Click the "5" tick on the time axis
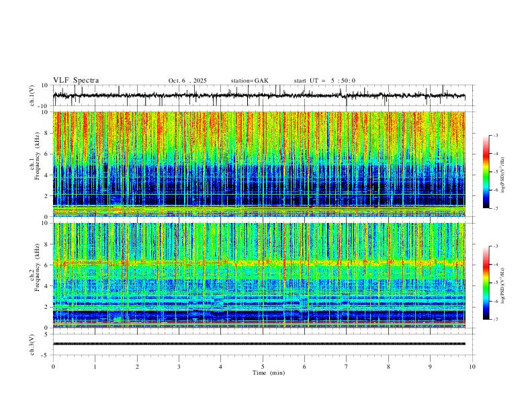532x411 pixels. point(263,367)
